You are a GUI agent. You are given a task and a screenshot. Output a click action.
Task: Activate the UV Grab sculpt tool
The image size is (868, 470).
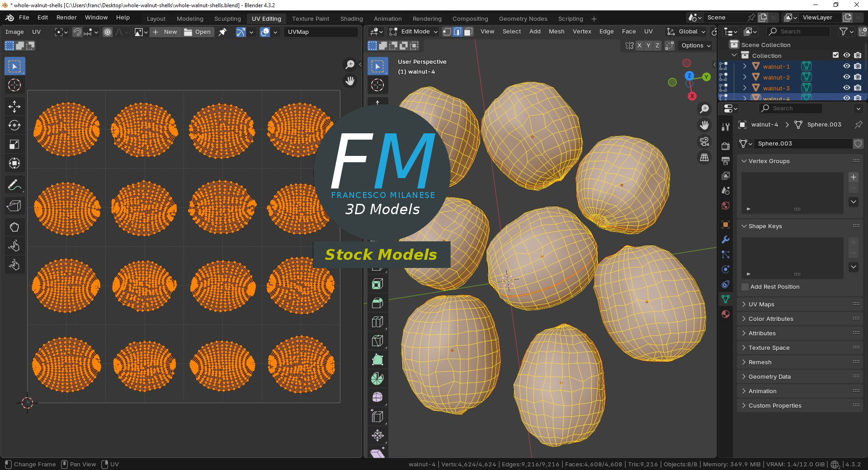click(14, 227)
